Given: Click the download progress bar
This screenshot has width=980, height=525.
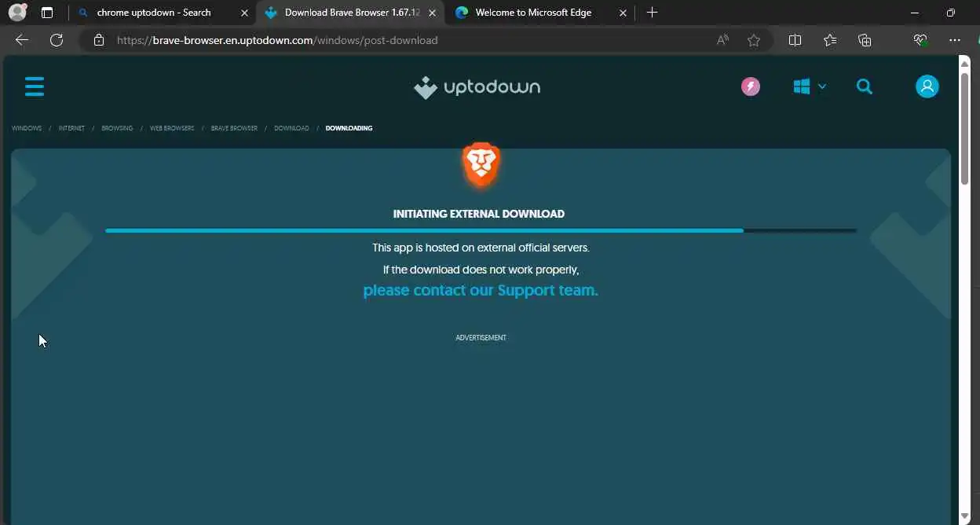Looking at the screenshot, I should click(481, 230).
